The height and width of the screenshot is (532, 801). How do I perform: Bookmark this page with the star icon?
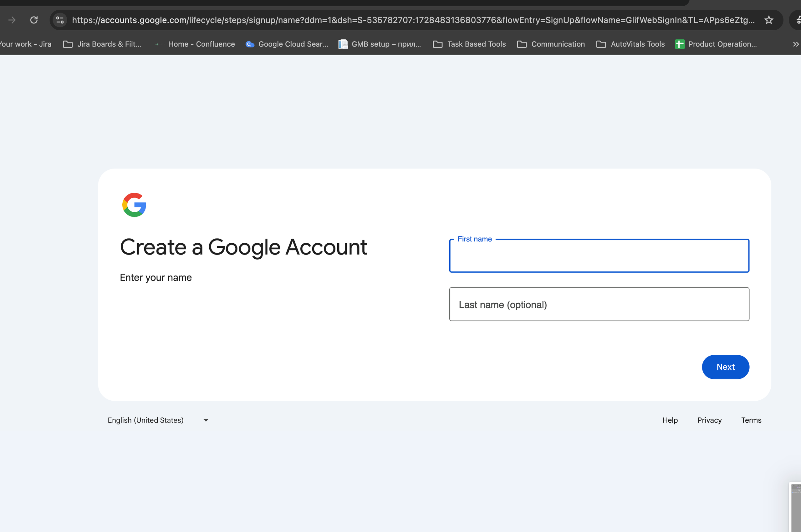[769, 20]
